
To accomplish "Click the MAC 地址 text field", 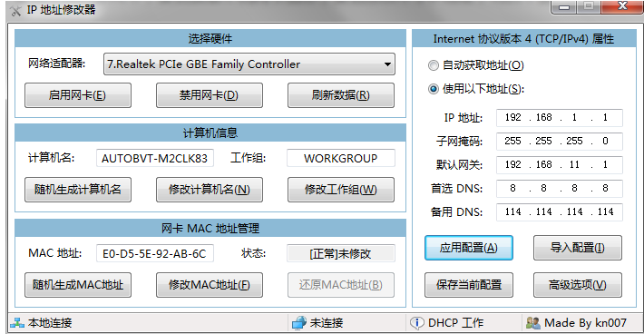I will point(155,253).
